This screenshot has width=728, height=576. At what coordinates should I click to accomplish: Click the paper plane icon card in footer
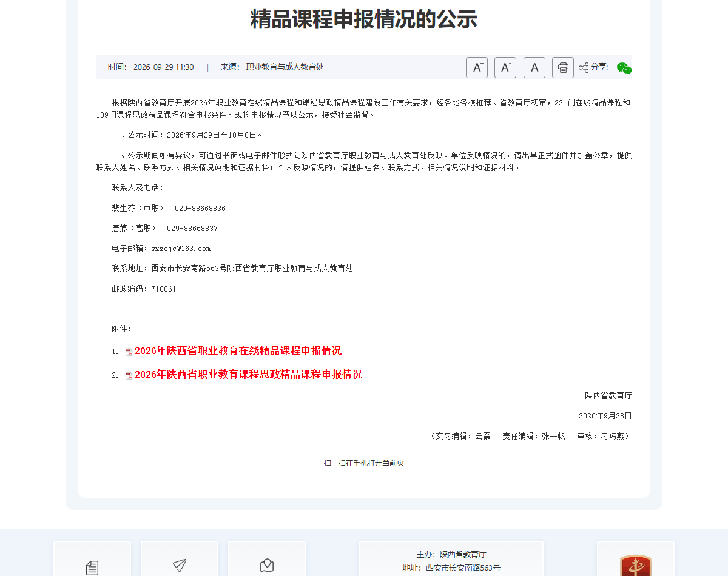point(180,558)
